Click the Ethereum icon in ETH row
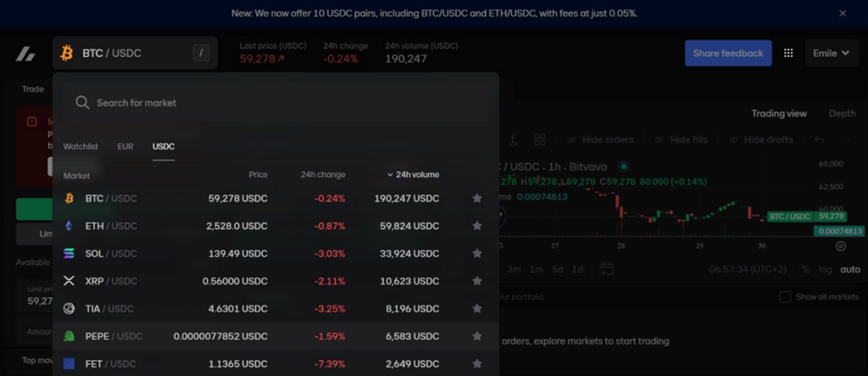 point(70,226)
